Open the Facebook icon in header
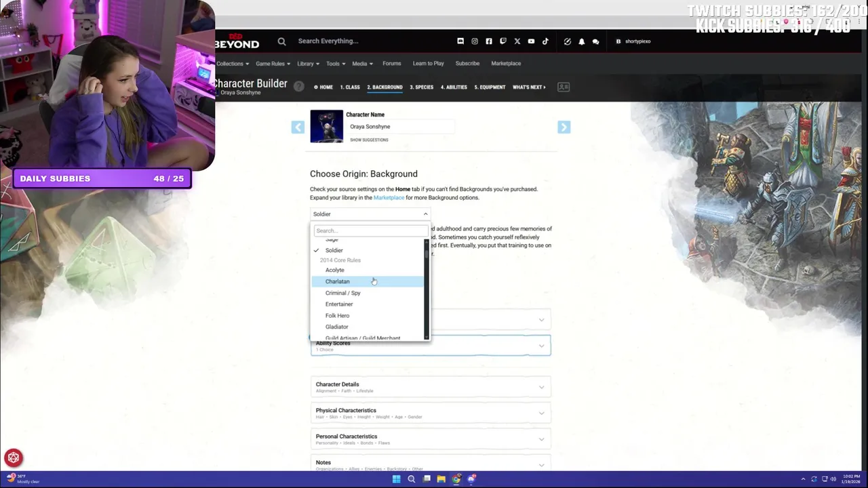868x488 pixels. tap(489, 41)
